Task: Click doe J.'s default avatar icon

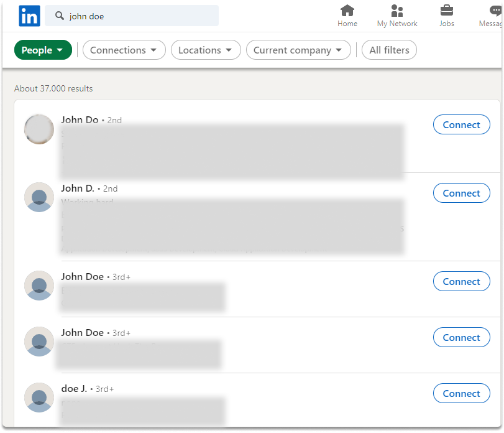Action: [x=39, y=398]
